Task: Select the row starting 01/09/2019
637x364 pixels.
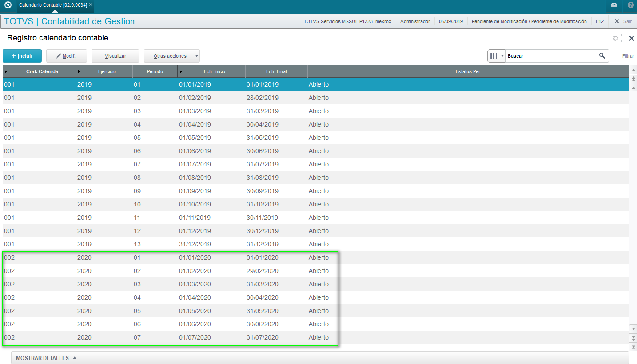Action: tap(316, 191)
